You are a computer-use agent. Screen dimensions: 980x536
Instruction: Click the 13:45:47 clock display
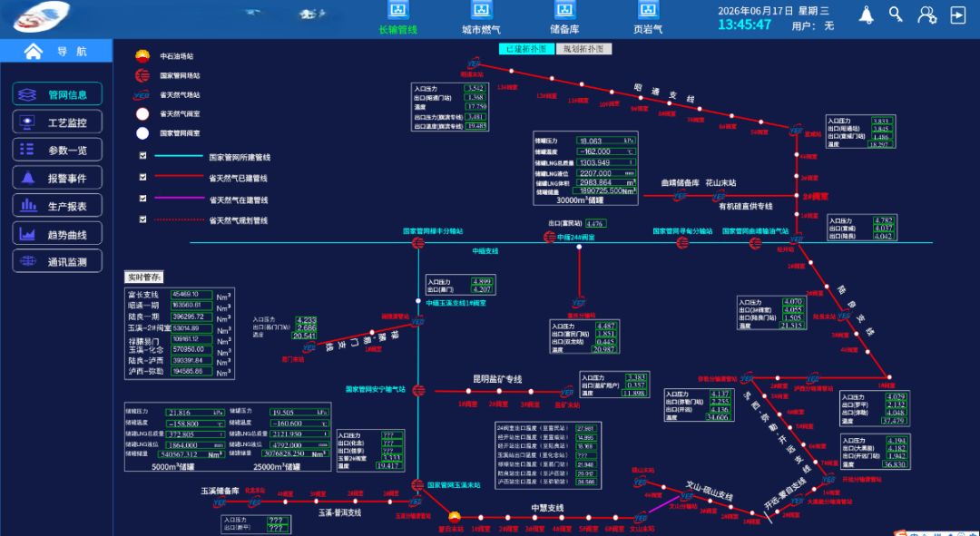(744, 25)
